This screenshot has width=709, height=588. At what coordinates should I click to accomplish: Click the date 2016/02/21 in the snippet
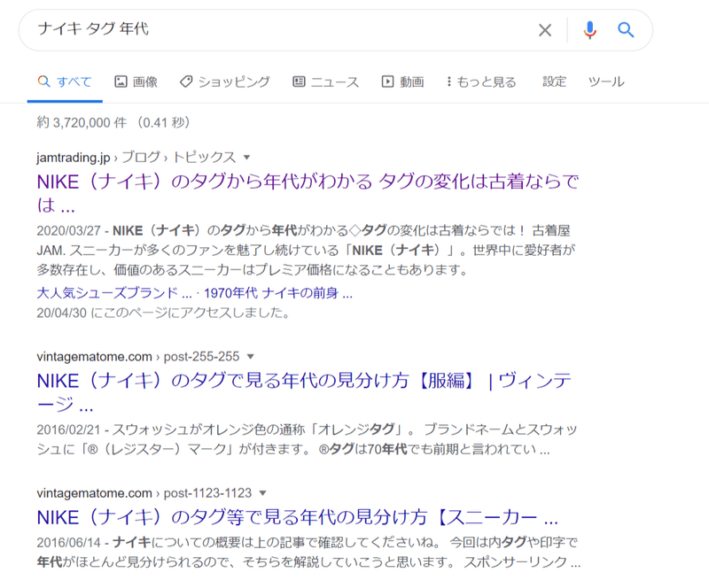point(68,429)
